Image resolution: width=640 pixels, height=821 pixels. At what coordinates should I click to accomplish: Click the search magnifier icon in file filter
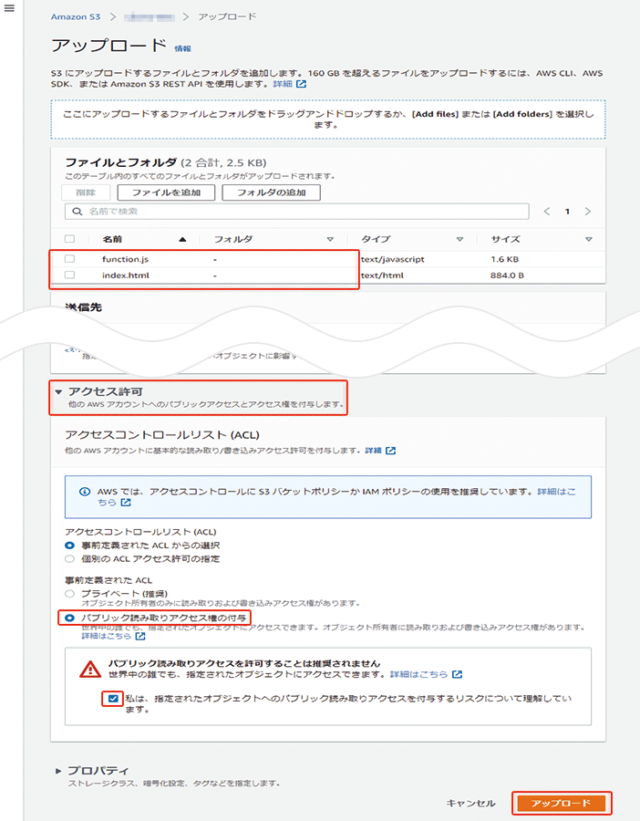[74, 212]
